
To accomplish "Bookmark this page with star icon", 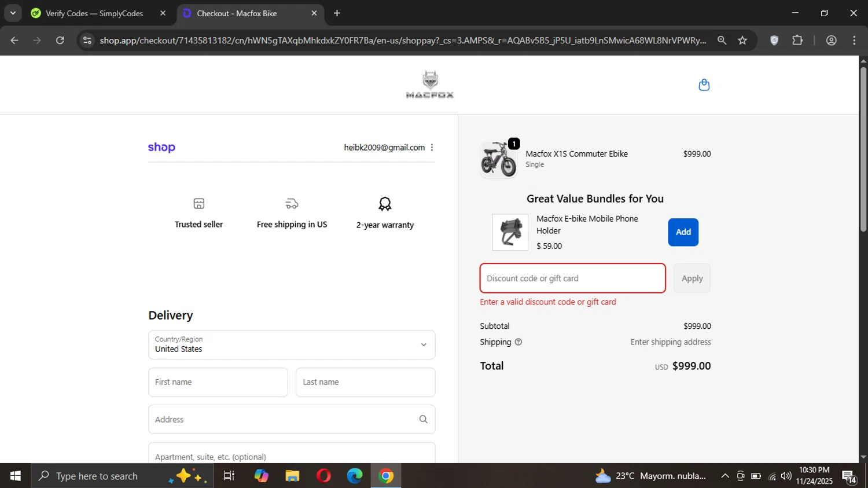I will pyautogui.click(x=742, y=41).
